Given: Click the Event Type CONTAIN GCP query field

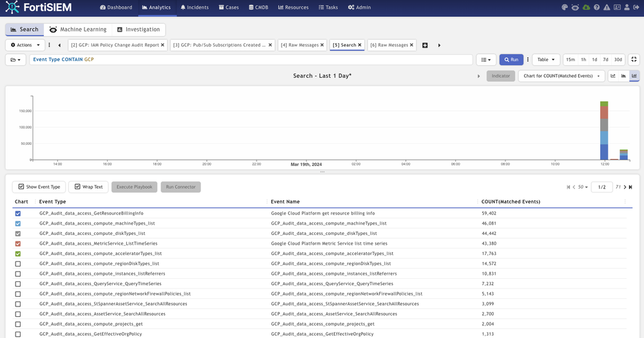Looking at the screenshot, I should (251, 60).
